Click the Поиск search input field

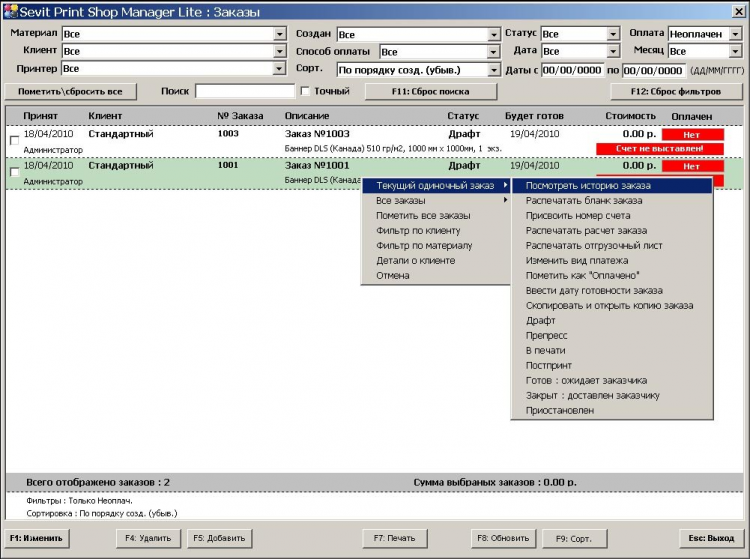click(244, 91)
